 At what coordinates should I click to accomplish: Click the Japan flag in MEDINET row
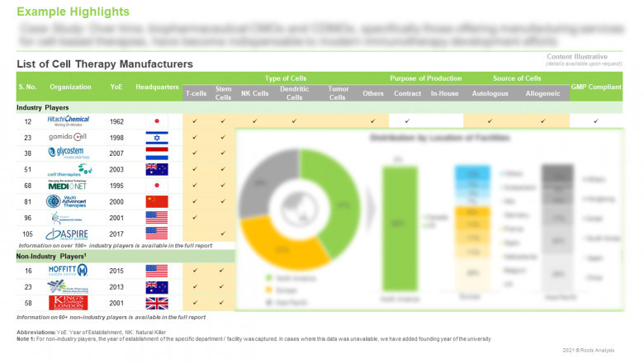(x=157, y=186)
